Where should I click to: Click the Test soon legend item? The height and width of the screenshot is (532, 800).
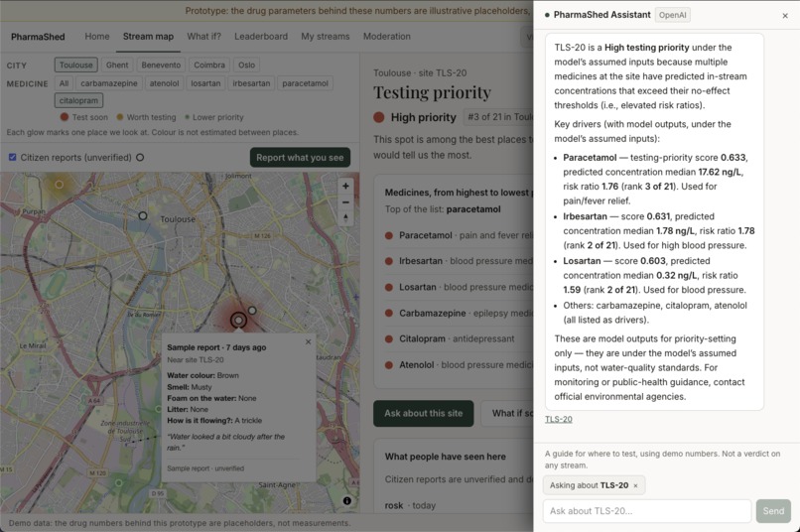(x=84, y=117)
